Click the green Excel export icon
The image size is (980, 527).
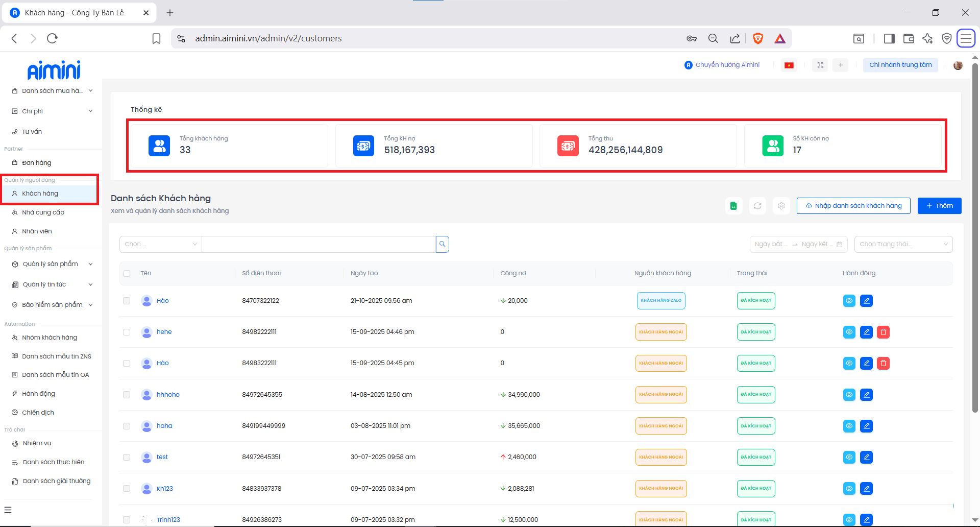733,206
